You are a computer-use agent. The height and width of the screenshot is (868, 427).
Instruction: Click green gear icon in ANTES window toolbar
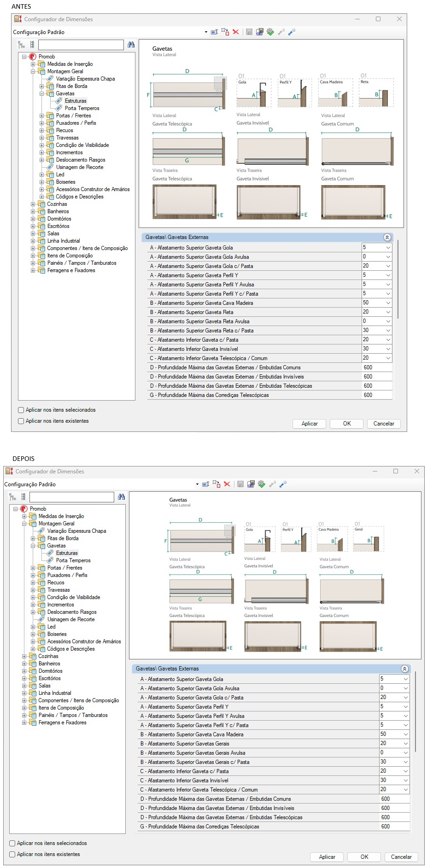[x=270, y=32]
